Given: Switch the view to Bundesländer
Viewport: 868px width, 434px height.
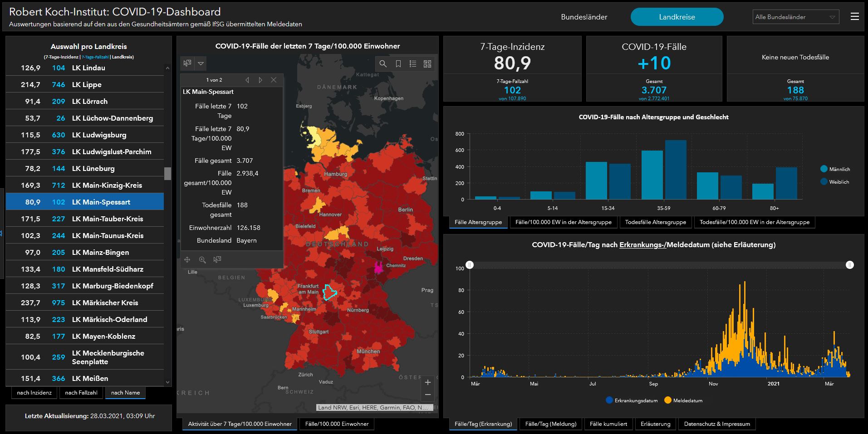Looking at the screenshot, I should pos(584,17).
